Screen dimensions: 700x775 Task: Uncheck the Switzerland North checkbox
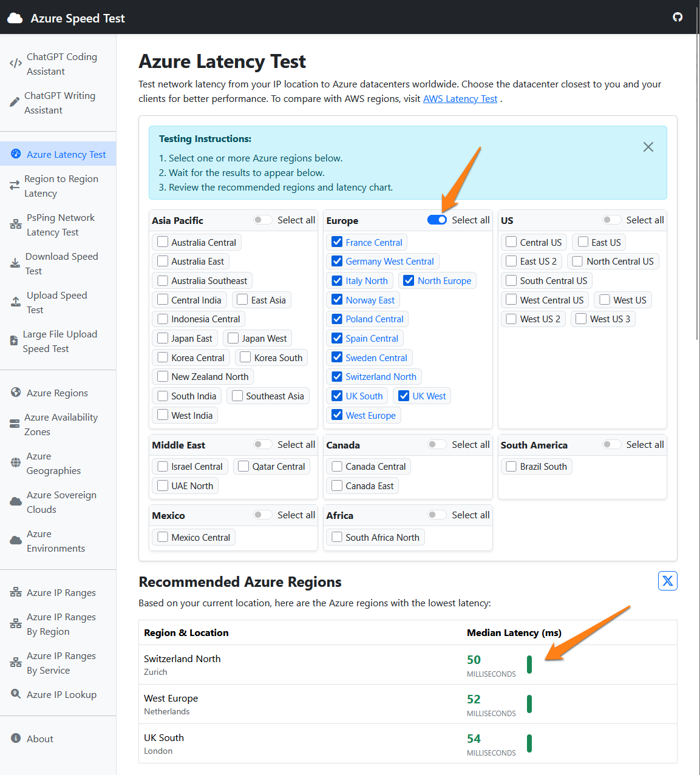(x=337, y=376)
